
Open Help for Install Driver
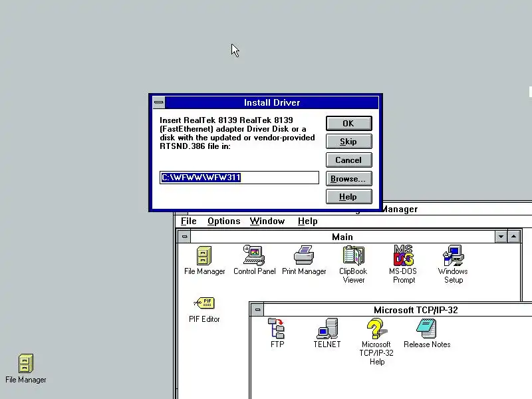(348, 197)
